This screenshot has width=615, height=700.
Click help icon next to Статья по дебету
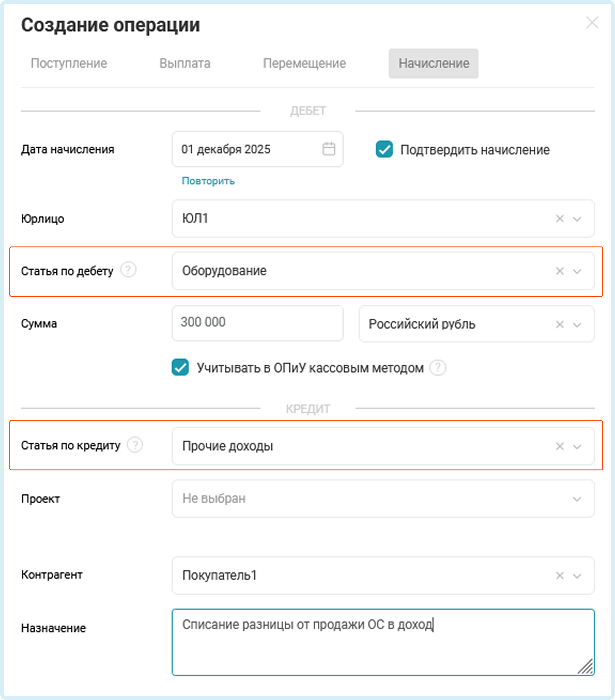[x=128, y=270]
